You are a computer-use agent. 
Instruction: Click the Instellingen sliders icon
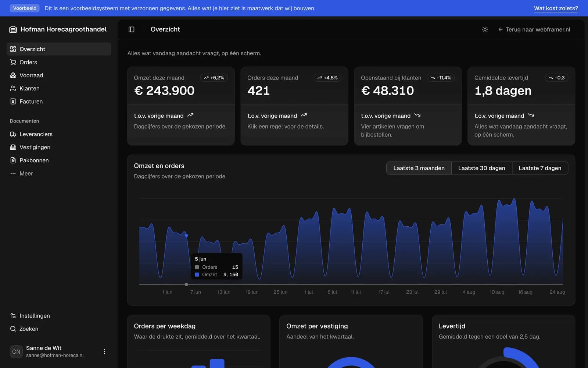click(x=13, y=316)
